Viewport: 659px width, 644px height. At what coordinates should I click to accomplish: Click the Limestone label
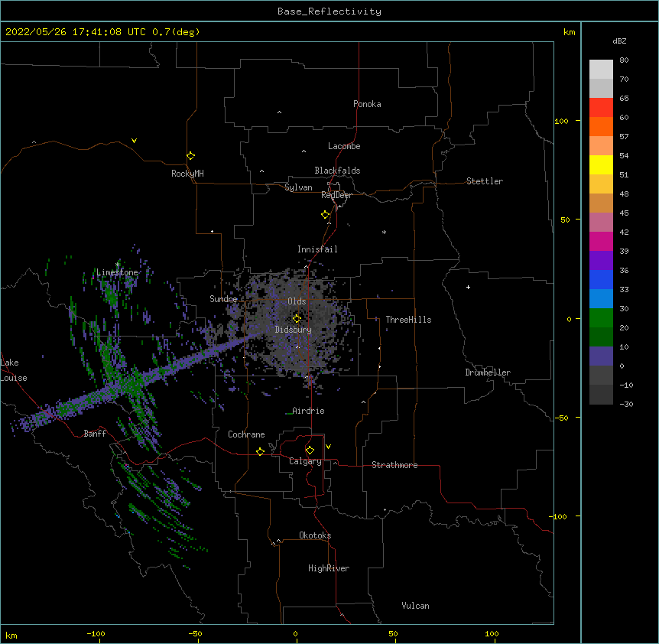click(117, 272)
